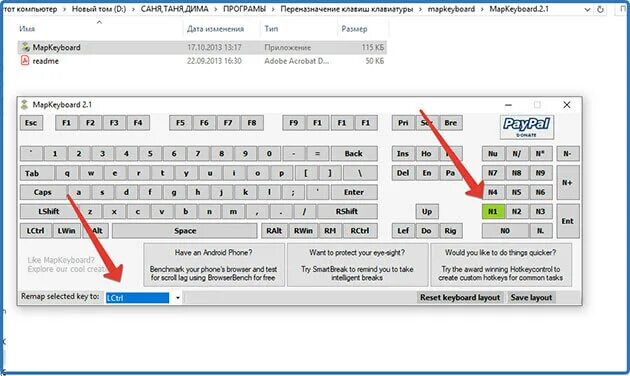Open the Have an Android Phone banner
The height and width of the screenshot is (376, 630).
point(214,265)
